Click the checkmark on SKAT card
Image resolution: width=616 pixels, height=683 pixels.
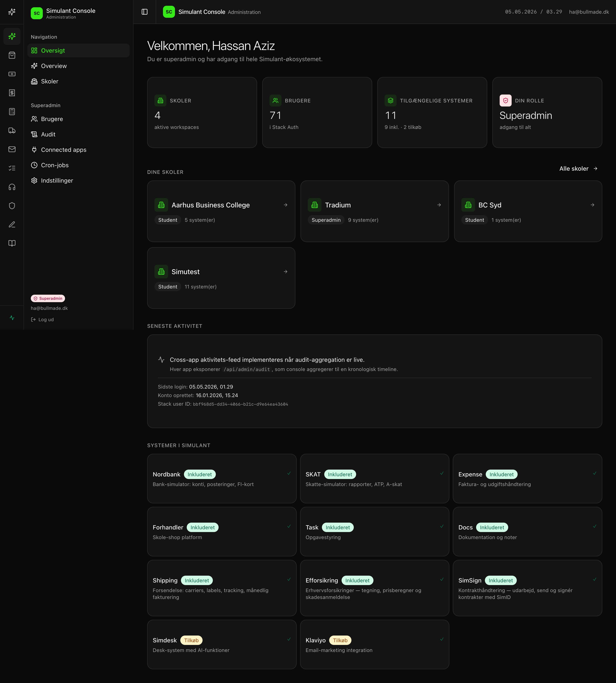[442, 473]
